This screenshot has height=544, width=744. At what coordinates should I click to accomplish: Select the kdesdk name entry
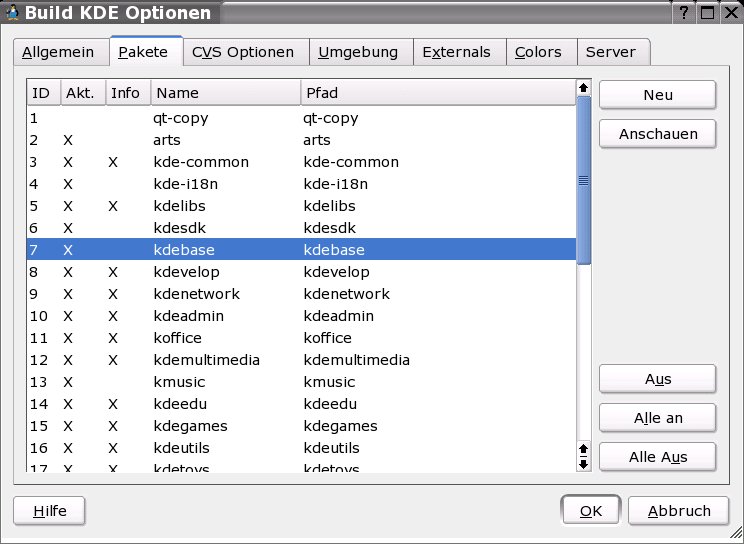point(179,228)
